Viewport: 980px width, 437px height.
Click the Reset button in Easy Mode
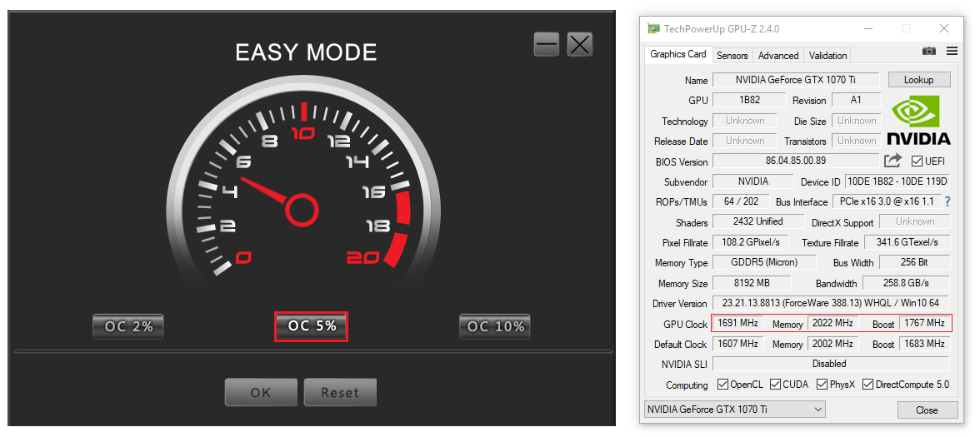(x=340, y=392)
